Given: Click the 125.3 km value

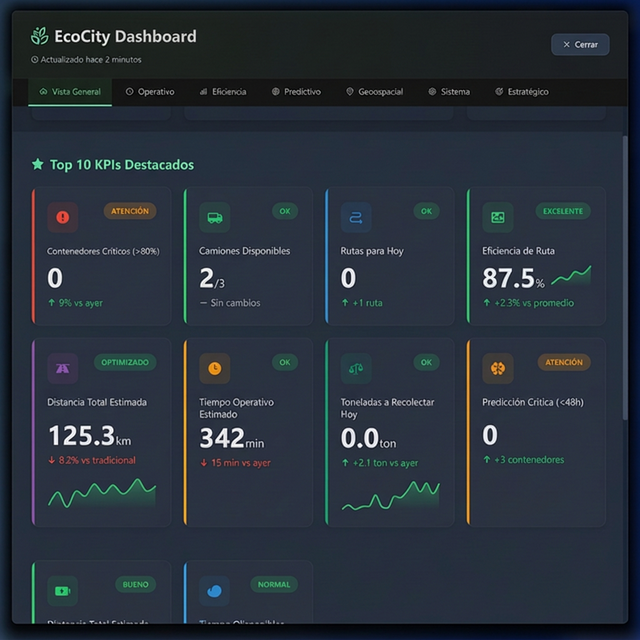Looking at the screenshot, I should [x=90, y=436].
